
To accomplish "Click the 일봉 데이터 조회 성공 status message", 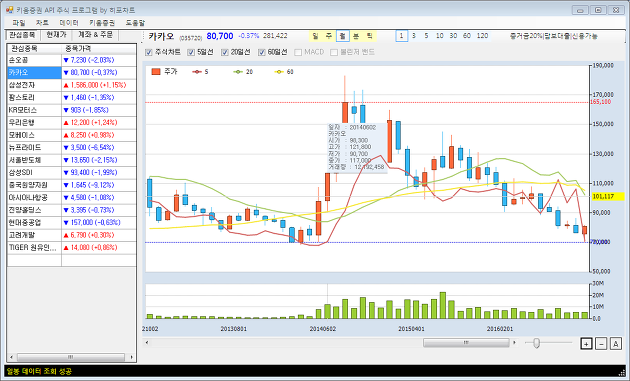I will coord(39,371).
